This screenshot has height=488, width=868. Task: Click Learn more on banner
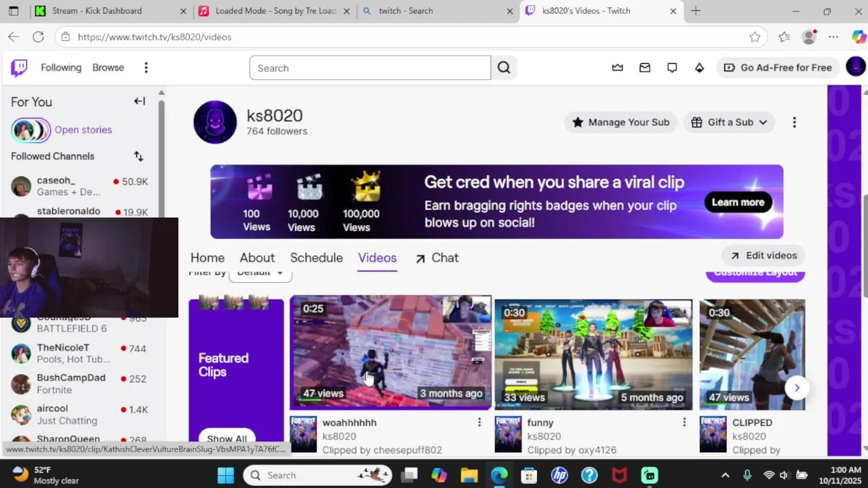pos(738,202)
